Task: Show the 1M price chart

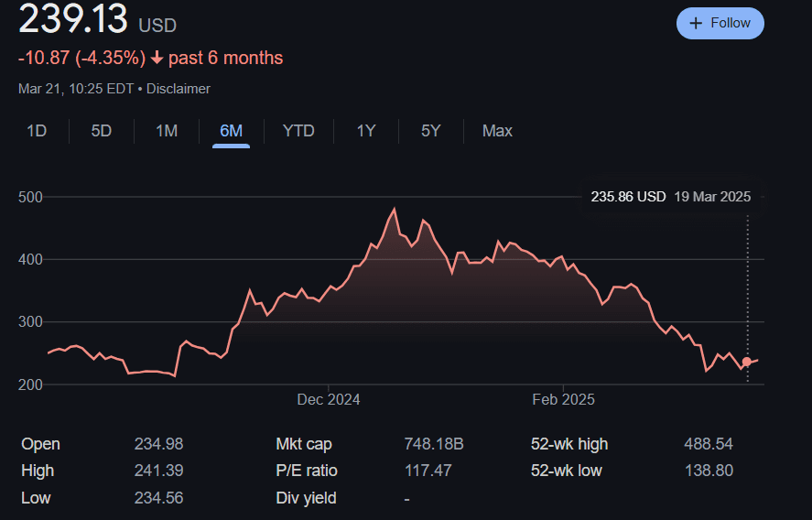Action: (167, 131)
